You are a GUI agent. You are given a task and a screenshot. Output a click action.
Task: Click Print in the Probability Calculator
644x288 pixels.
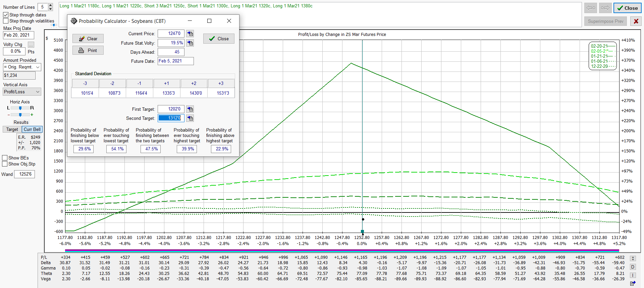(88, 50)
